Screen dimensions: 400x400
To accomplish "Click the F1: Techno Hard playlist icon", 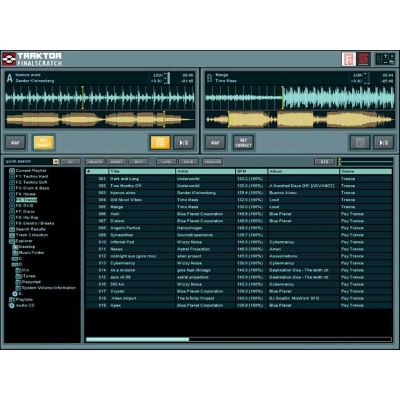I will 12,177.
